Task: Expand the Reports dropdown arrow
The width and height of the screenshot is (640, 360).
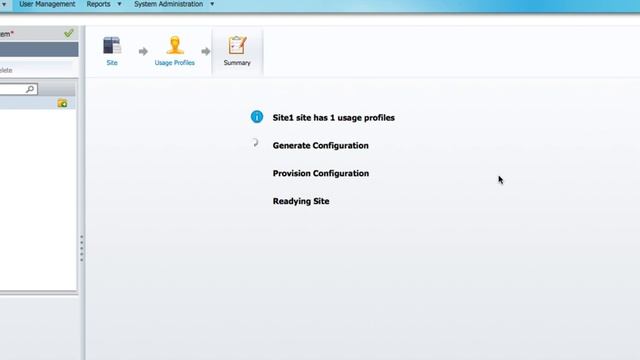Action: [119, 4]
